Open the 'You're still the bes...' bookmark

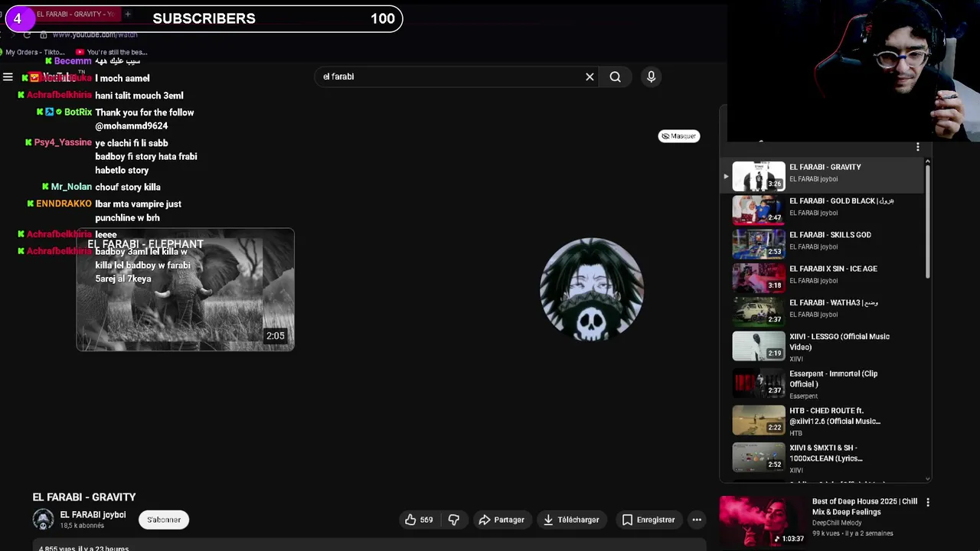(112, 52)
